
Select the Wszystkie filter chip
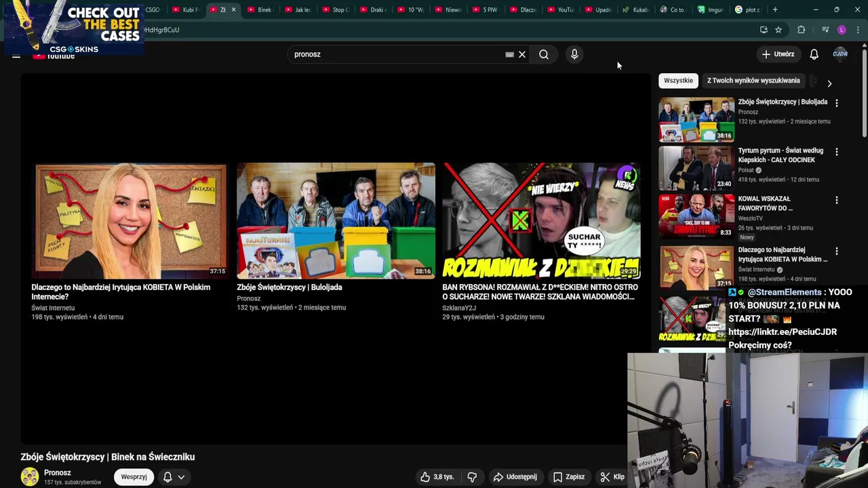coord(678,81)
